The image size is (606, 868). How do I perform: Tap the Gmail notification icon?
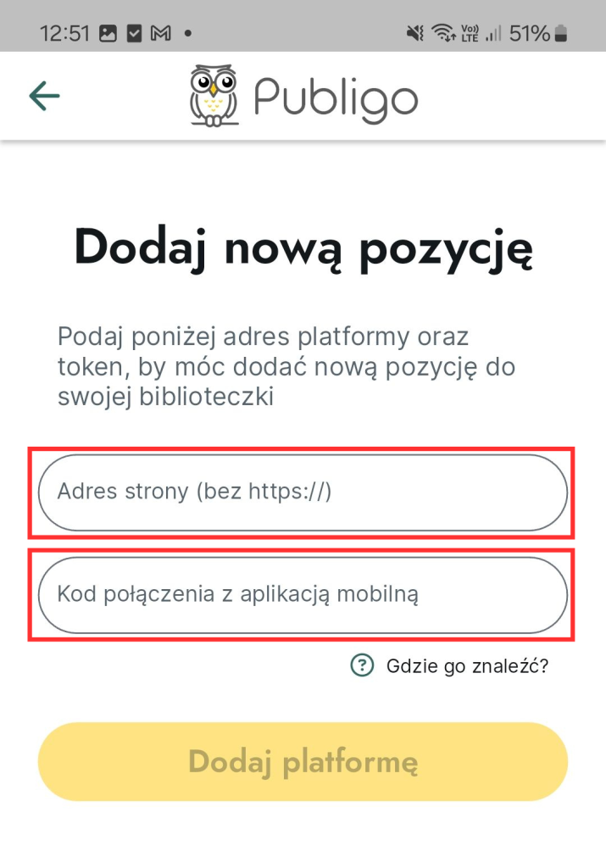161,34
